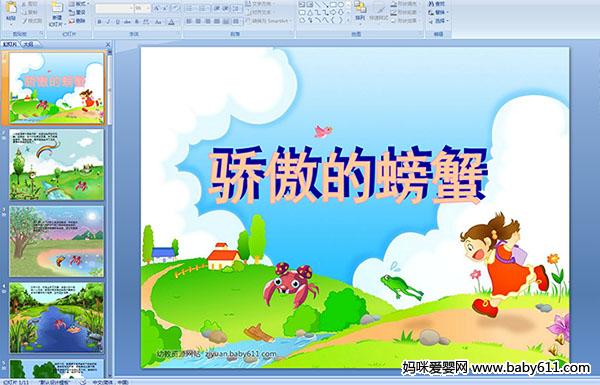
Task: Toggle Bold formatting button
Action: coord(99,22)
